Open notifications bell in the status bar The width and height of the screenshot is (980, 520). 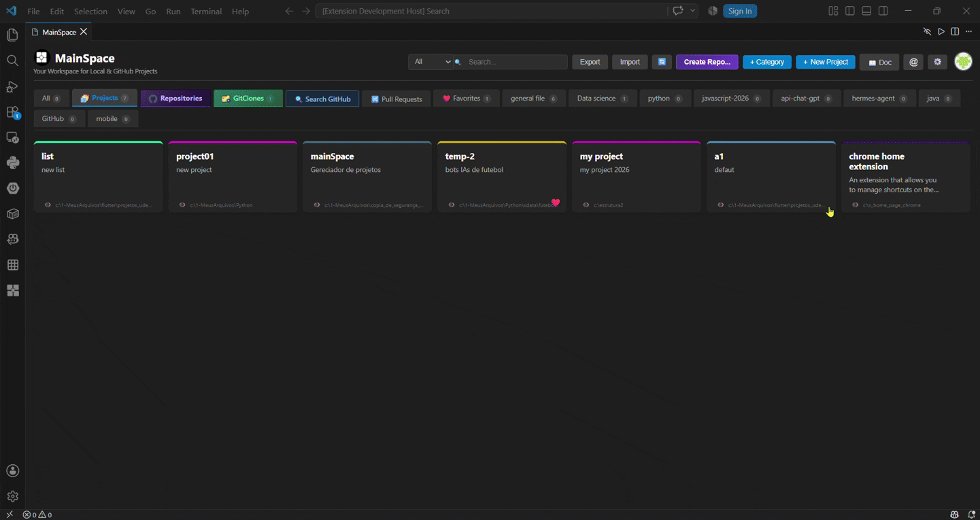pyautogui.click(x=972, y=515)
